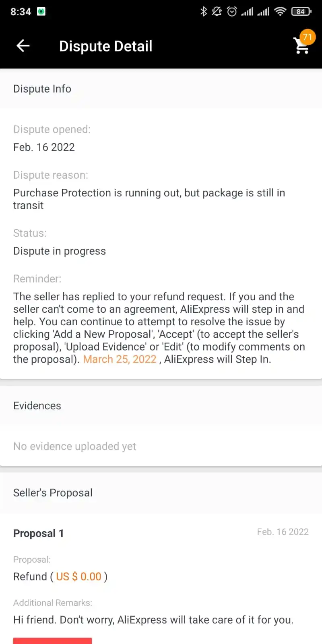Tap the cart badge showing 71

(308, 37)
